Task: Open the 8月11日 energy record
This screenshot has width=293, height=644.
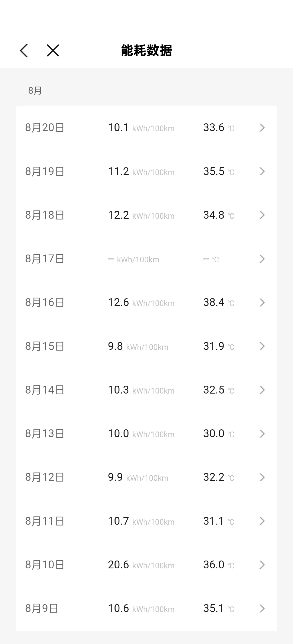Action: 146,521
